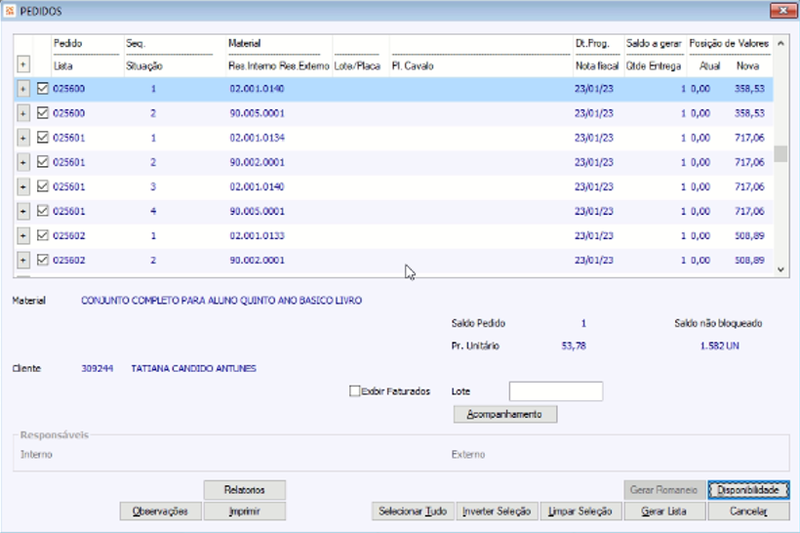Click the PEDIDOS window title icon

pyautogui.click(x=10, y=11)
